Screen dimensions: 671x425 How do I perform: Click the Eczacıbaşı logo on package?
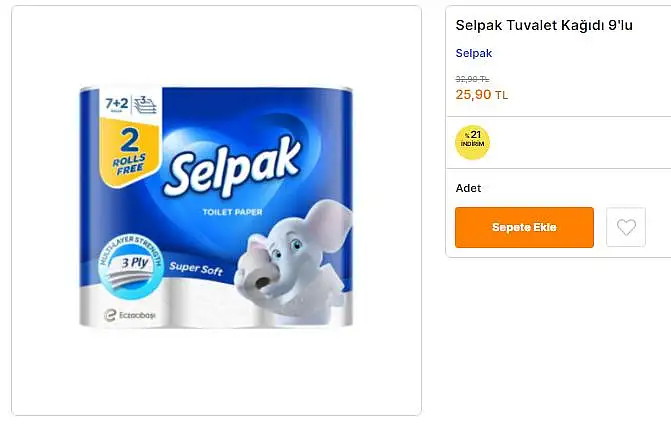[x=130, y=315]
